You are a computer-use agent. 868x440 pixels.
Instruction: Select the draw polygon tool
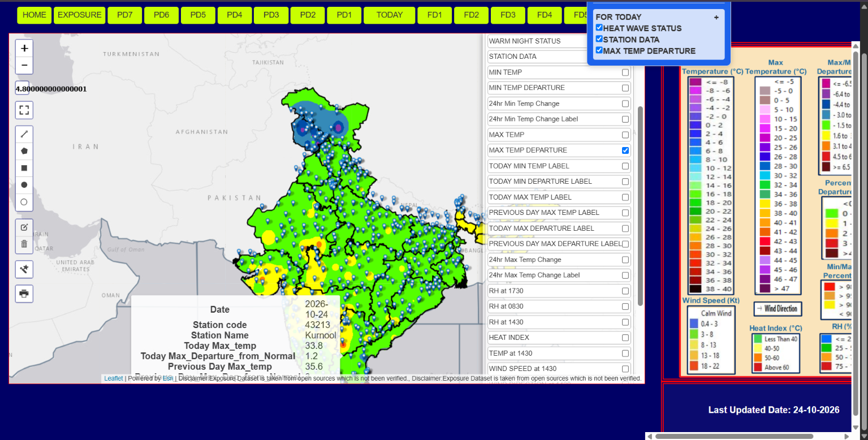[x=24, y=151]
